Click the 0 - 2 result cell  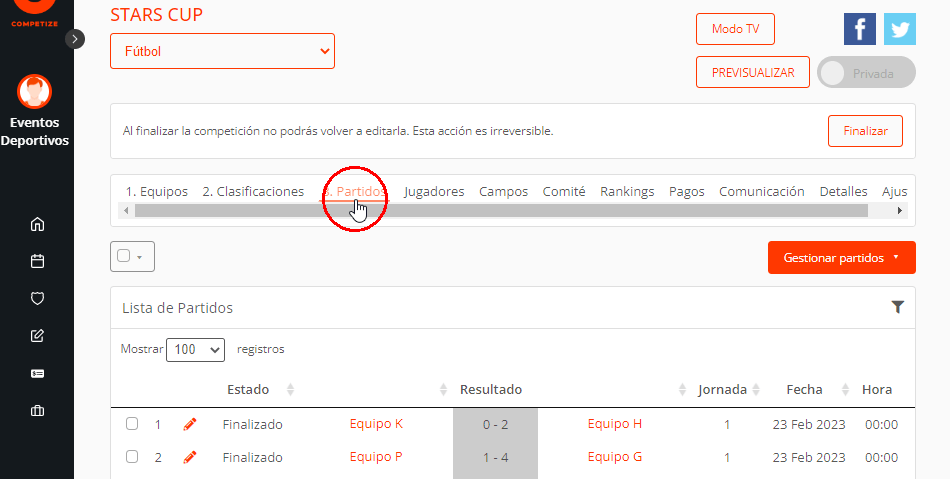pyautogui.click(x=496, y=424)
